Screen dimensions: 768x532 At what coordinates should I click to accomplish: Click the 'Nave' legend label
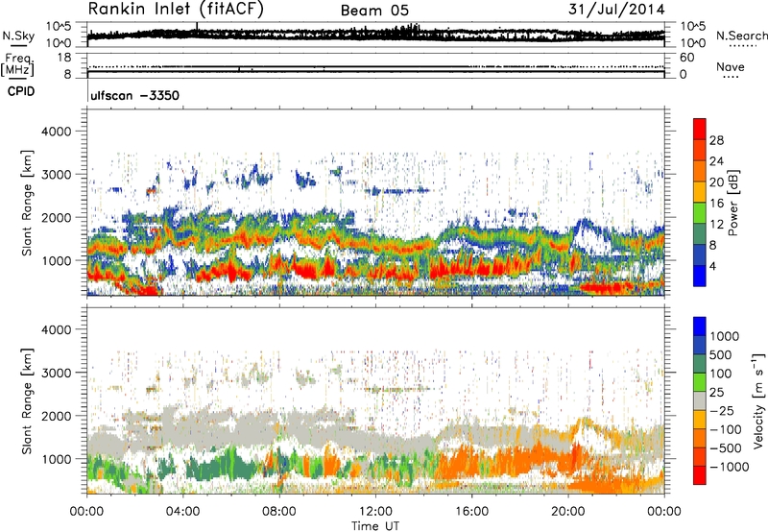731,67
